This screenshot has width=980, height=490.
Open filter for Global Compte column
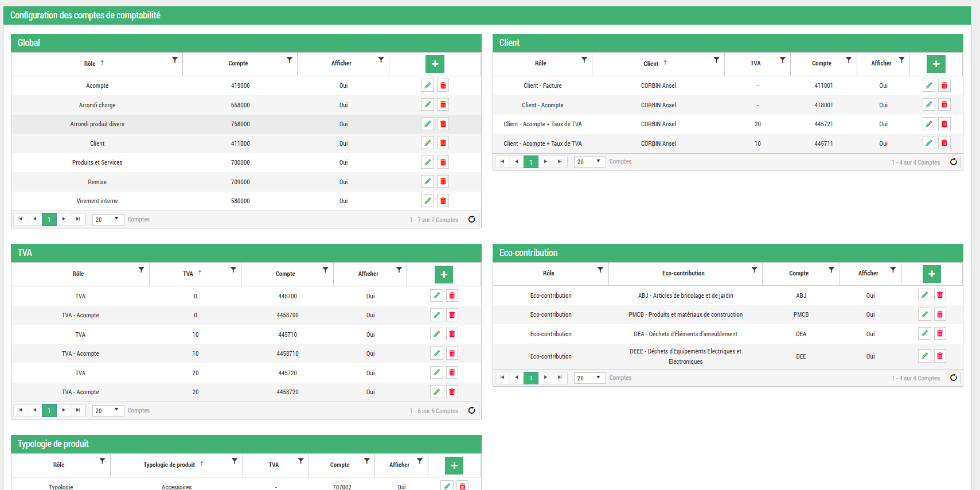coord(289,60)
